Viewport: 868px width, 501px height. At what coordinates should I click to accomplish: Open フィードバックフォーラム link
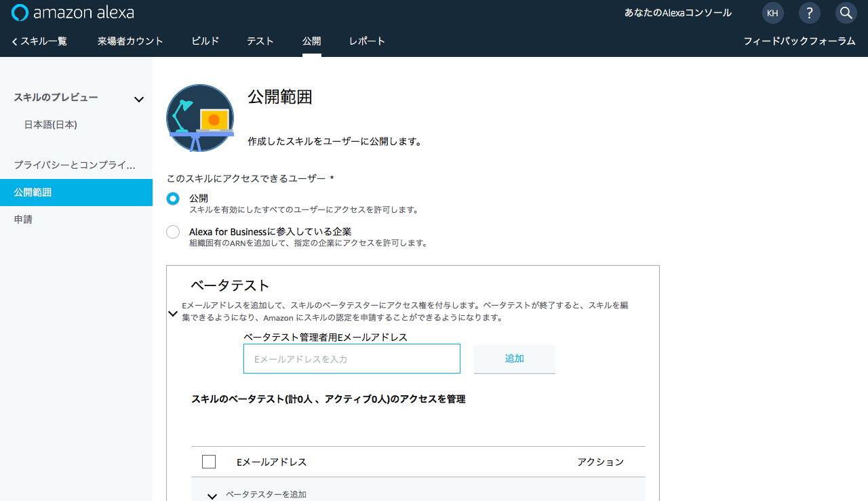[x=800, y=41]
